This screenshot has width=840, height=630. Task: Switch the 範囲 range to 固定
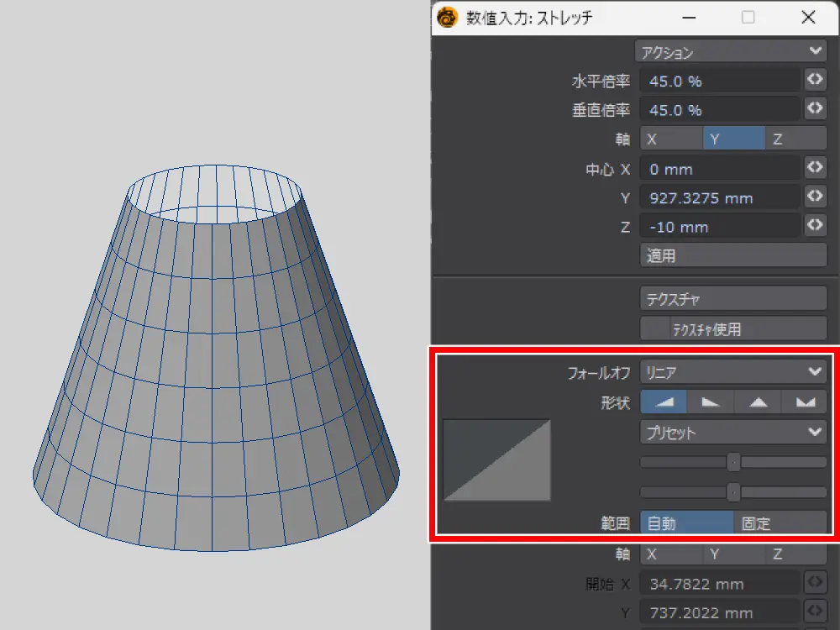[780, 523]
